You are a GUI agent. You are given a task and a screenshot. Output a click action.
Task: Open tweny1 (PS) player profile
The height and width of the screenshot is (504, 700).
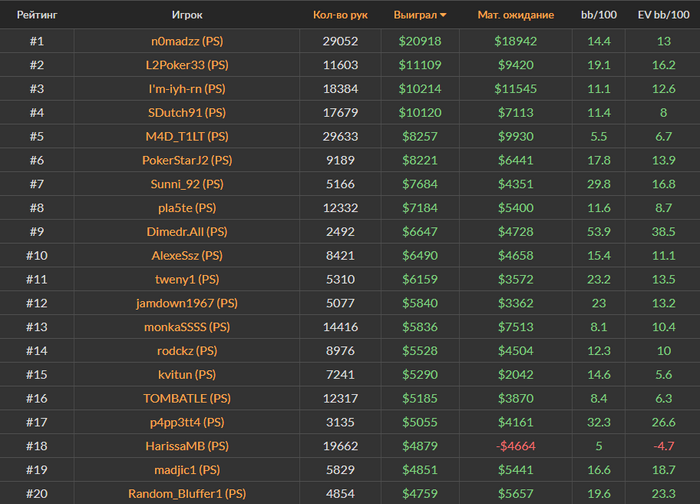(186, 279)
